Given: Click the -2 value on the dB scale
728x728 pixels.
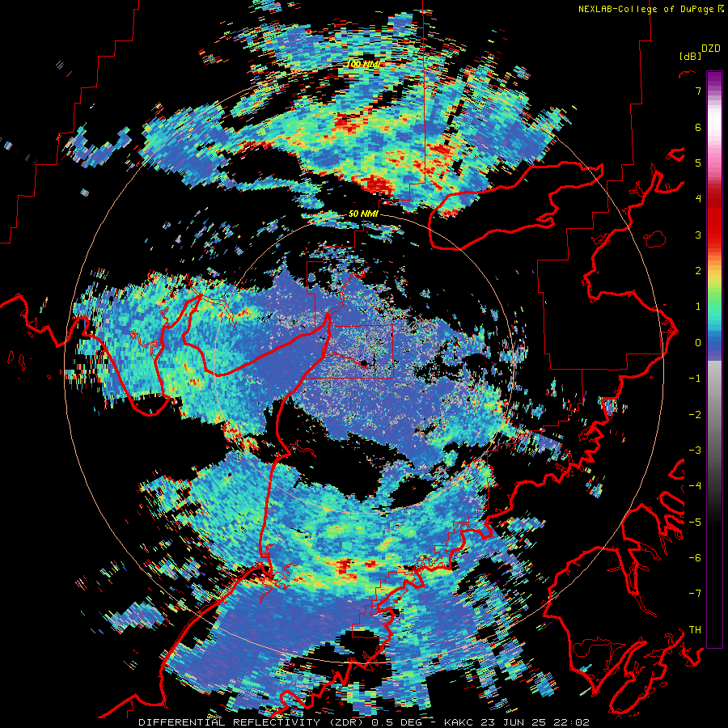Looking at the screenshot, I should coord(695,415).
